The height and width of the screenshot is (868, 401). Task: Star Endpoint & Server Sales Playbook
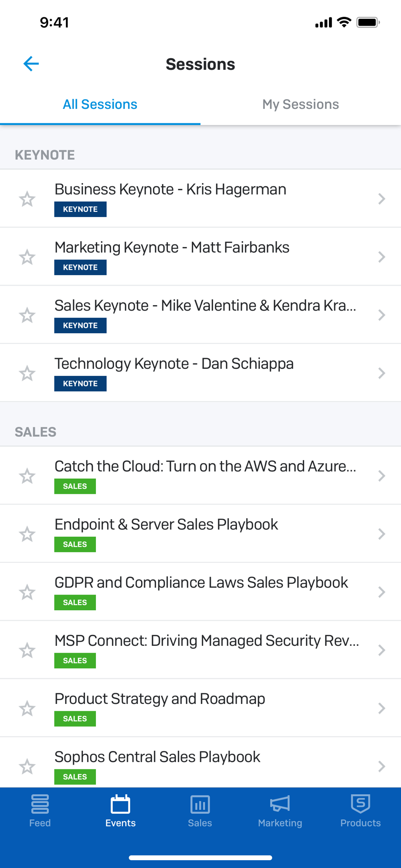coord(27,534)
